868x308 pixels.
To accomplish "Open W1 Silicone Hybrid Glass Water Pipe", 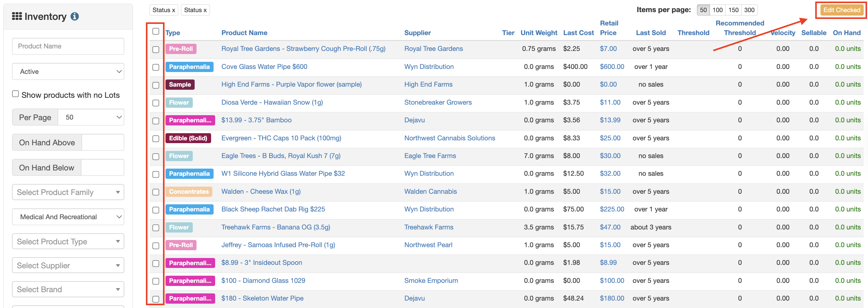I will click(x=283, y=173).
